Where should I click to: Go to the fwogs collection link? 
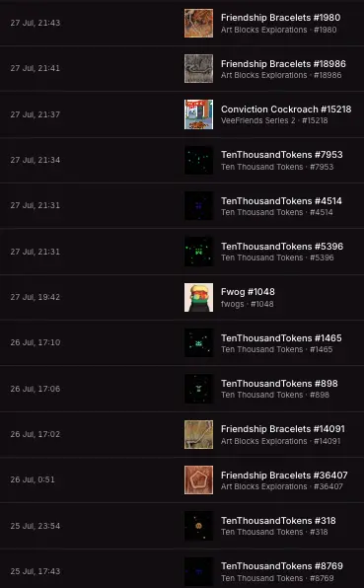tap(232, 304)
